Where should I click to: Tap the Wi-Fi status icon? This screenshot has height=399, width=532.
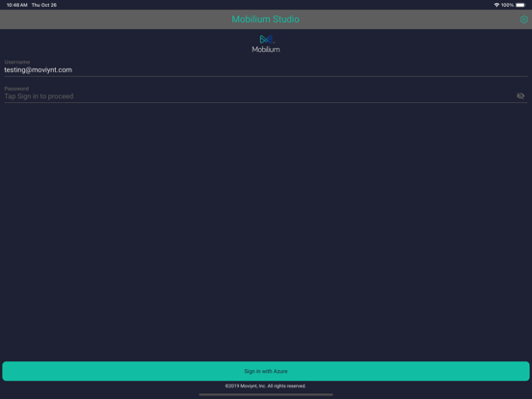point(496,5)
